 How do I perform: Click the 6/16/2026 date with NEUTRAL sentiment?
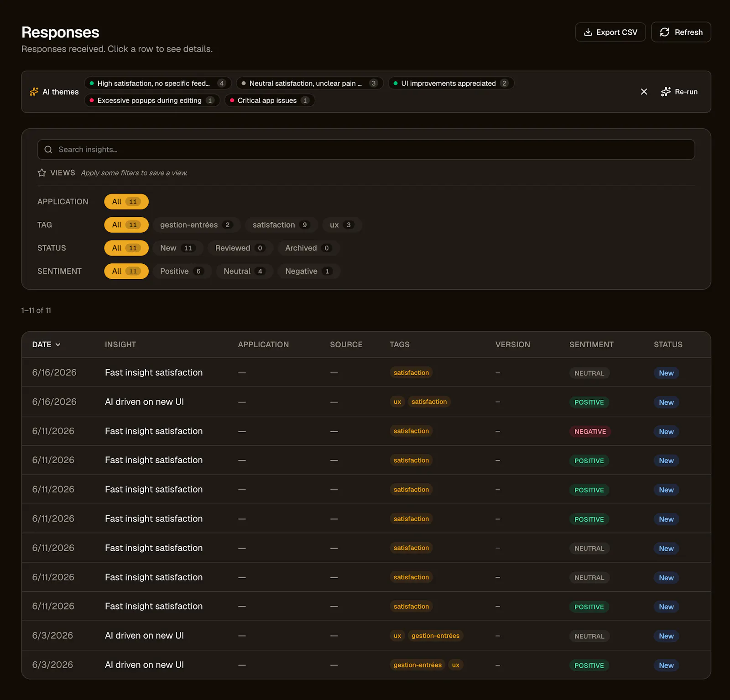pos(54,372)
